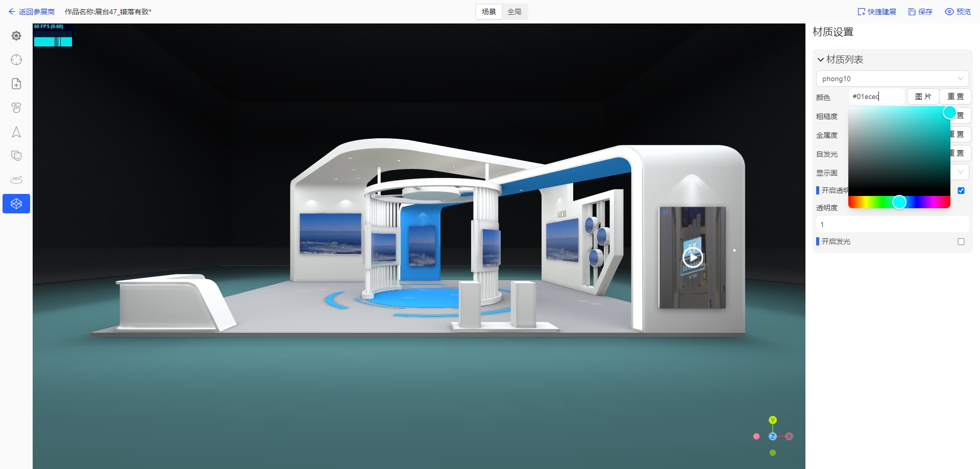Image resolution: width=980 pixels, height=469 pixels.
Task: Click the 返回参展商 back link
Action: (32, 12)
